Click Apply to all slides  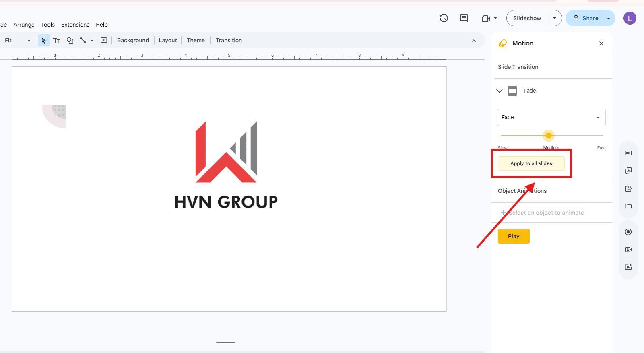tap(531, 163)
